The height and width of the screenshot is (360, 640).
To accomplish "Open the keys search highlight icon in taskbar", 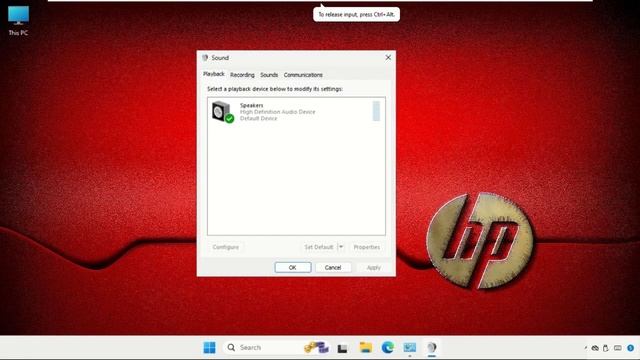I will click(x=316, y=347).
